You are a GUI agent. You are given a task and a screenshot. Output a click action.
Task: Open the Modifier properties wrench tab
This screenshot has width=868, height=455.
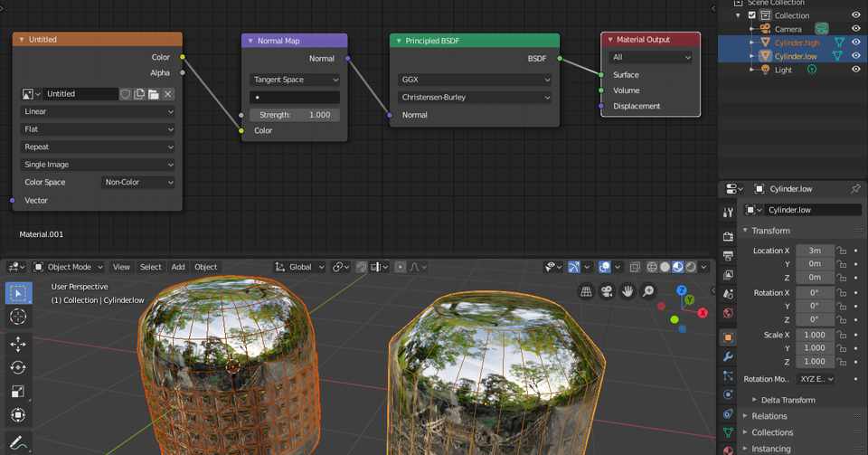[728, 356]
